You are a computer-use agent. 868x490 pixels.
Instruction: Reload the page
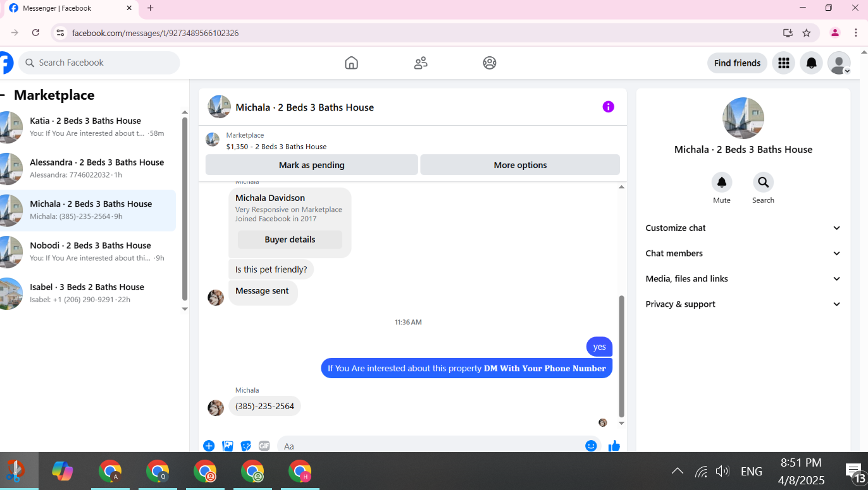(36, 33)
